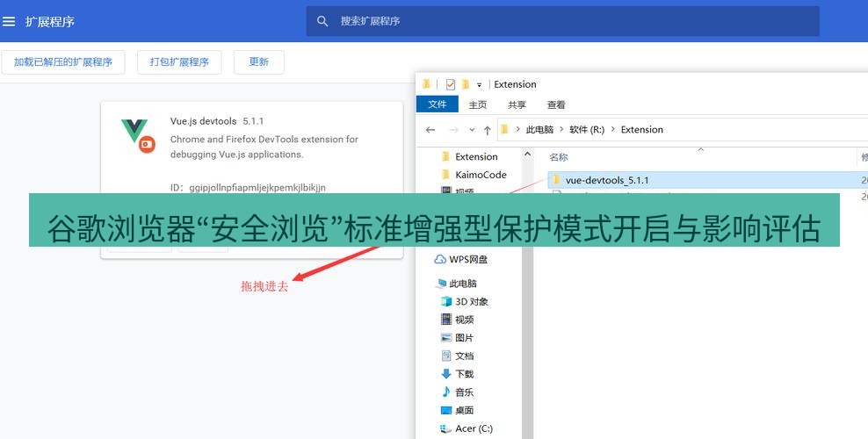
Task: Click 软件 (R:) in the address bar
Action: (x=587, y=129)
